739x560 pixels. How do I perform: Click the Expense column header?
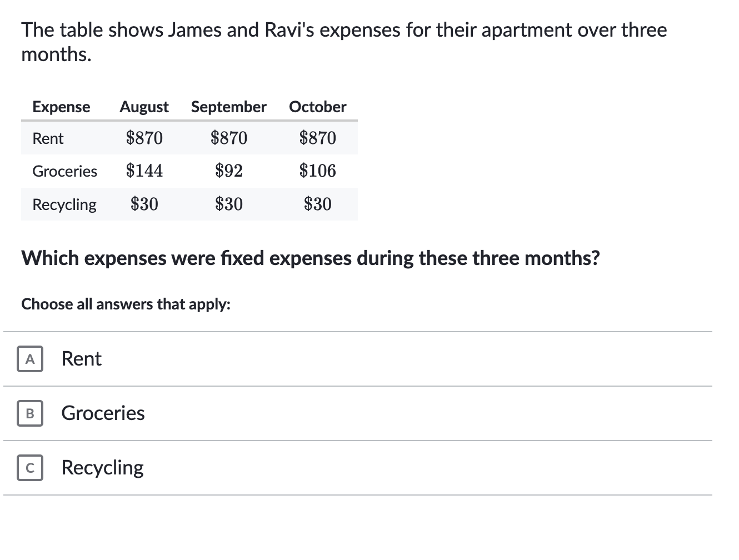61,107
